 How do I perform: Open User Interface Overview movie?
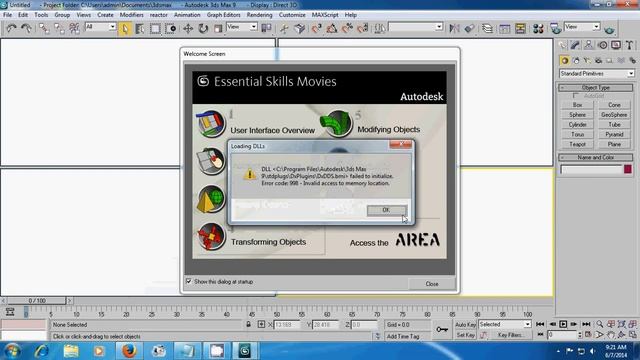pos(272,131)
